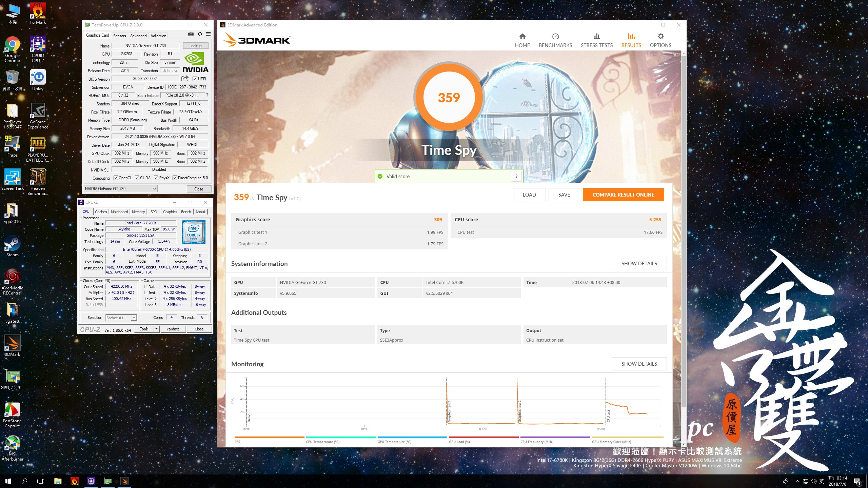Click COMPARE RESULT ONLINE button

point(623,195)
